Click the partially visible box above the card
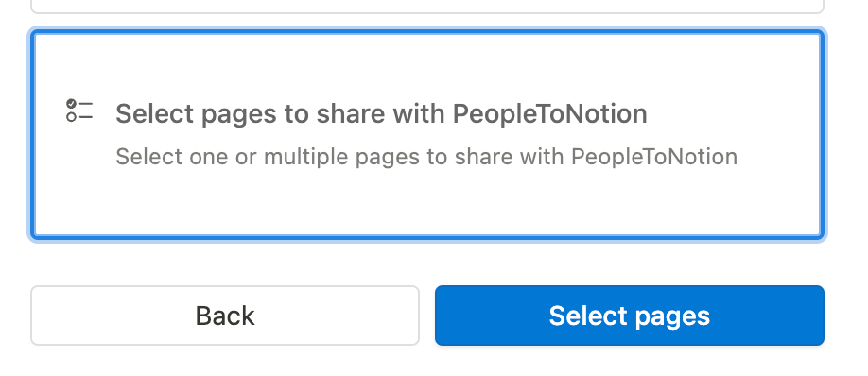This screenshot has height=376, width=868. (426, 7)
